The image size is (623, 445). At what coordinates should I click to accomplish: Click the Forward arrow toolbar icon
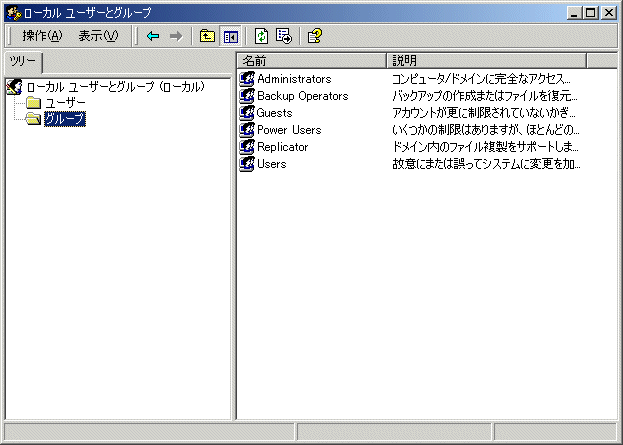tap(176, 36)
